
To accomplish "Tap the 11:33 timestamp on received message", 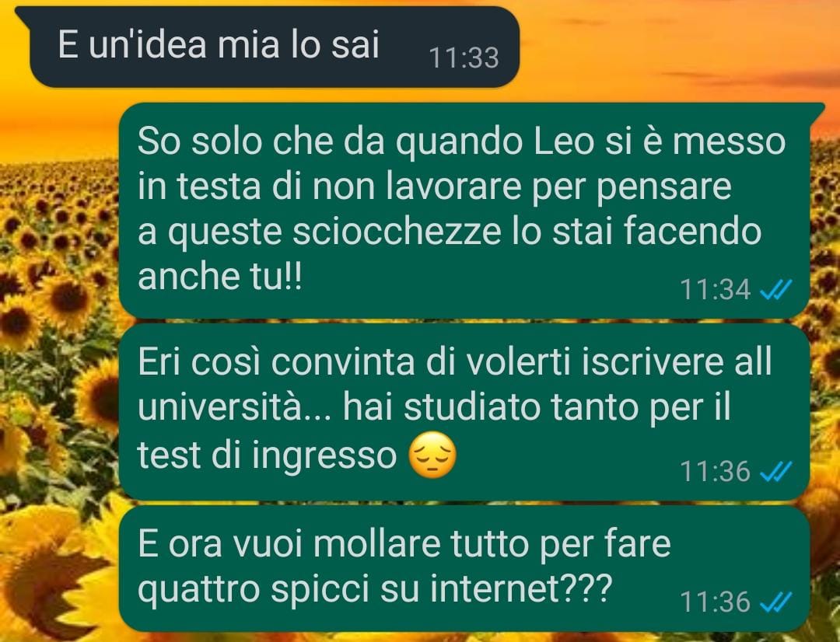I will tap(464, 58).
